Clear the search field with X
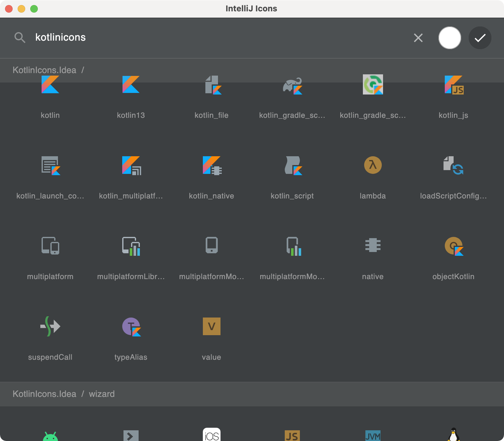The width and height of the screenshot is (504, 441). pos(418,38)
